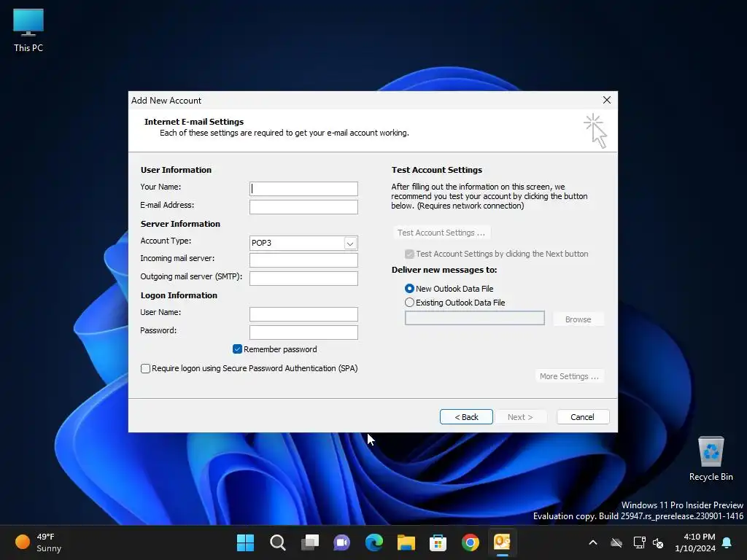
Task: Click the muted volume tray icon
Action: [x=659, y=542]
